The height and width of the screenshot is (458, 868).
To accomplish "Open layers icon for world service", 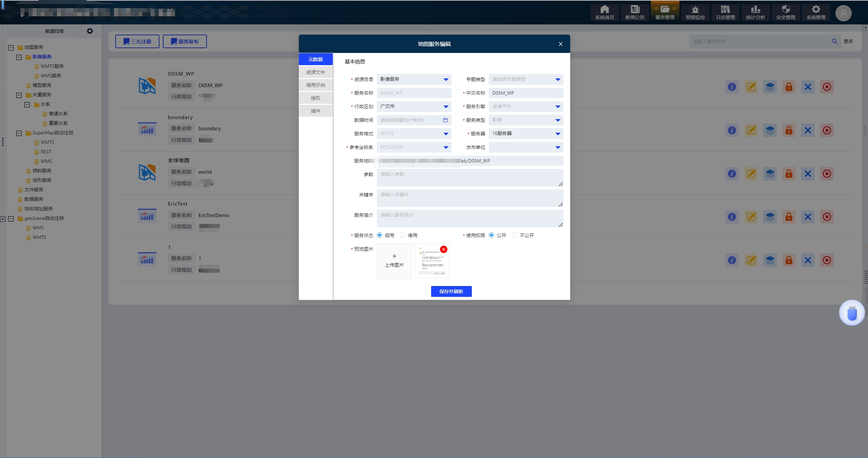I will pyautogui.click(x=770, y=174).
